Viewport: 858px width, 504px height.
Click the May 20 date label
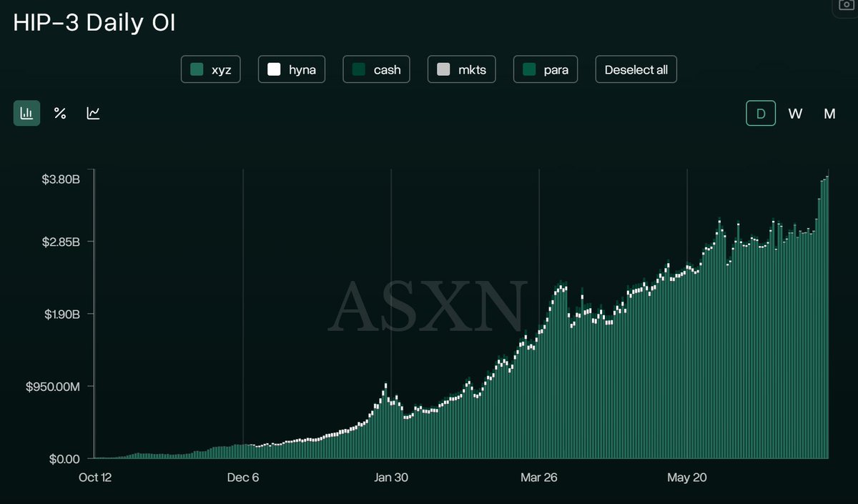pyautogui.click(x=687, y=478)
